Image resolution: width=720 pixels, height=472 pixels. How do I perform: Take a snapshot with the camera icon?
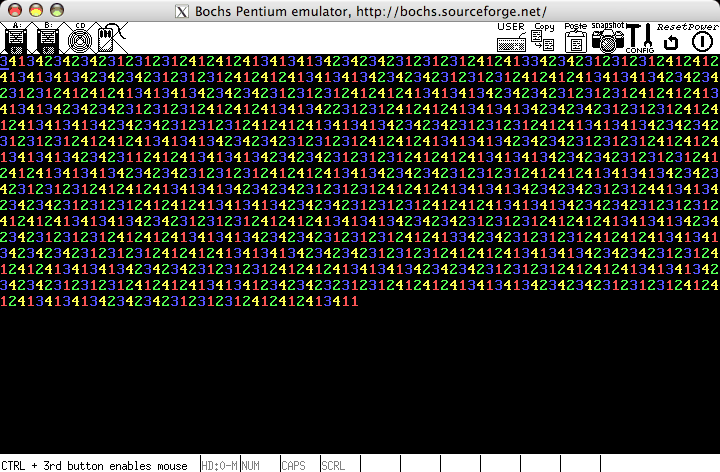[607, 38]
